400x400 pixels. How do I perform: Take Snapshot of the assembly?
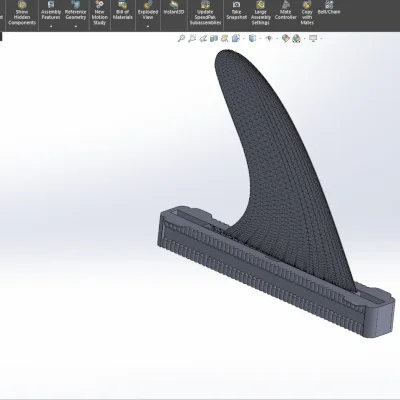click(x=236, y=11)
